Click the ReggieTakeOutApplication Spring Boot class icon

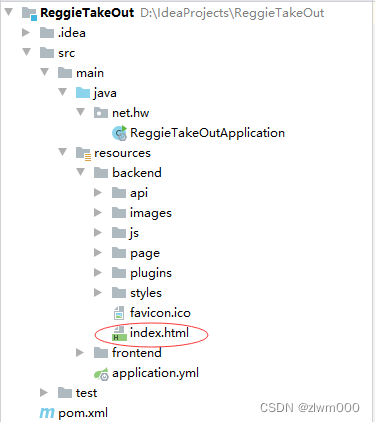[x=119, y=133]
